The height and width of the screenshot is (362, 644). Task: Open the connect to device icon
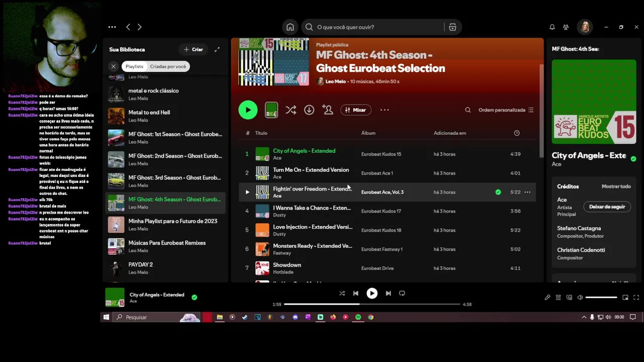pyautogui.click(x=569, y=298)
